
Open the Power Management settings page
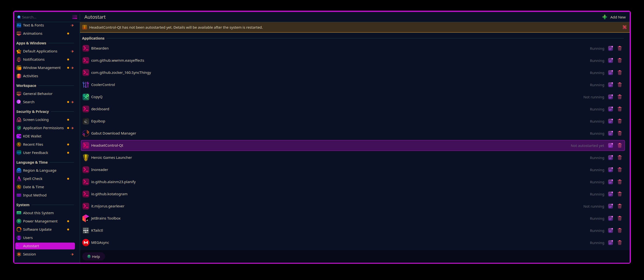(x=40, y=221)
